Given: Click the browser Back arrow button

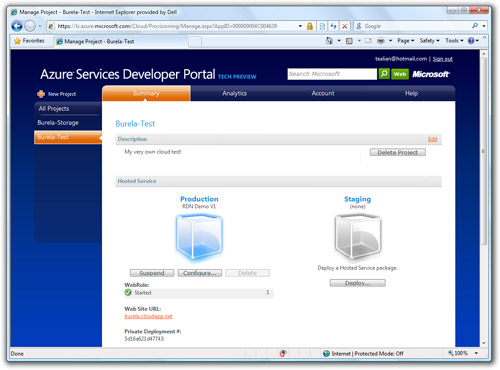Looking at the screenshot, I should click(x=17, y=26).
